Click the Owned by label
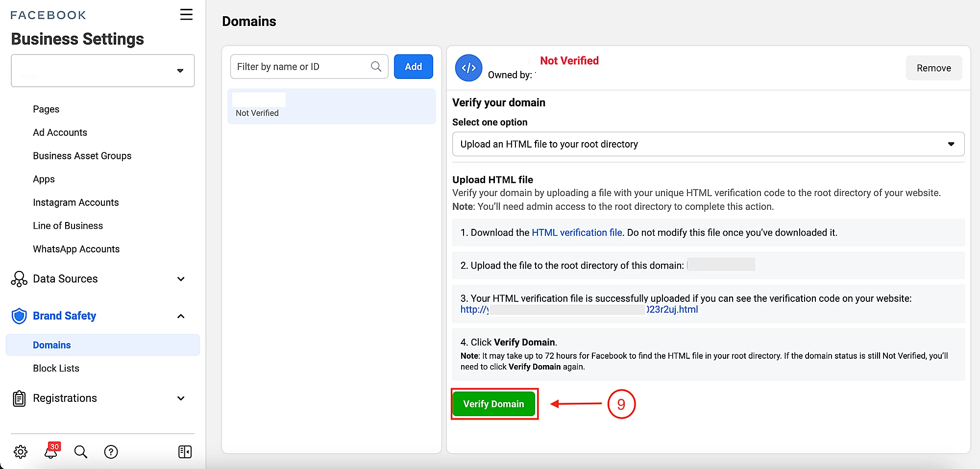Image resolution: width=980 pixels, height=469 pixels. [510, 75]
